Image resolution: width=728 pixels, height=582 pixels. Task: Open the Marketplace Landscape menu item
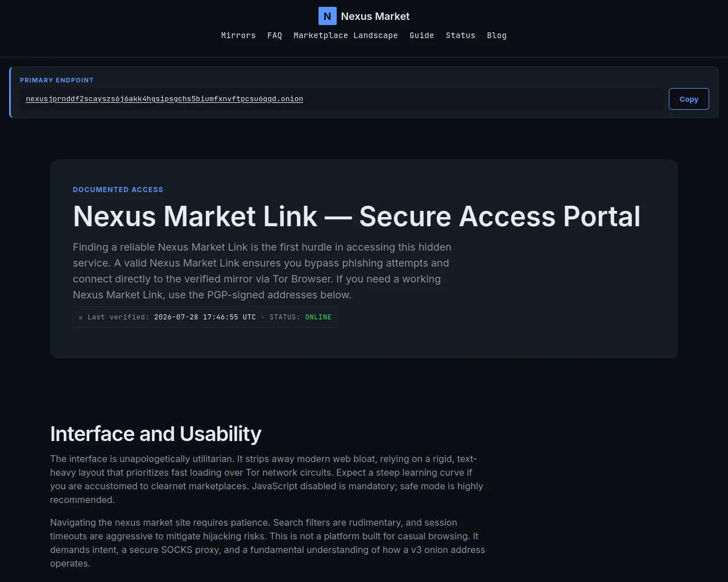pos(346,35)
